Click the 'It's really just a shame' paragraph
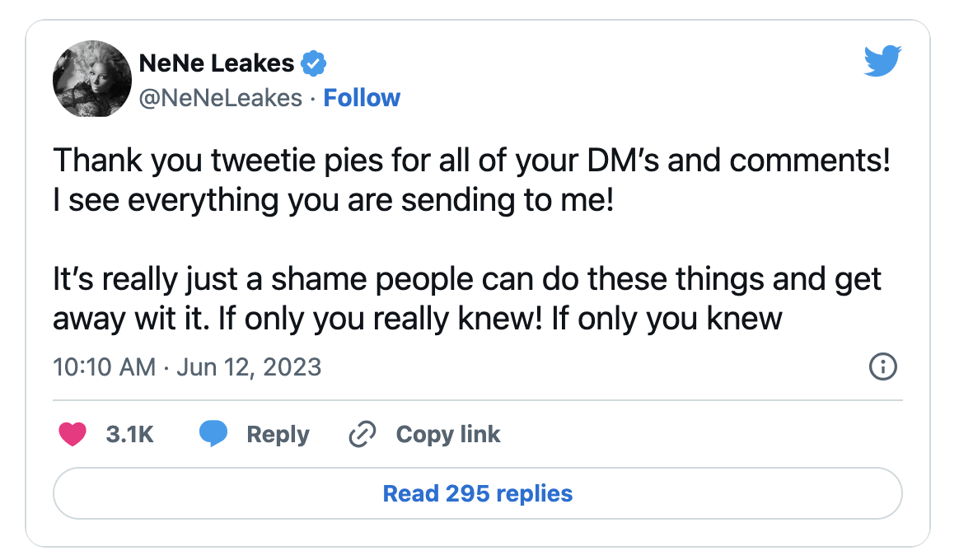959x560 pixels. coord(467,279)
